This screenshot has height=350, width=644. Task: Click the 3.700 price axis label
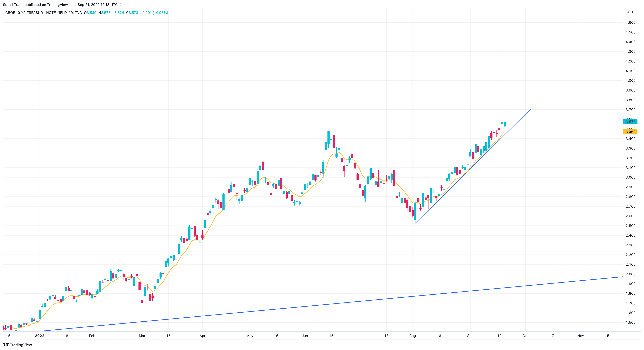(x=631, y=110)
